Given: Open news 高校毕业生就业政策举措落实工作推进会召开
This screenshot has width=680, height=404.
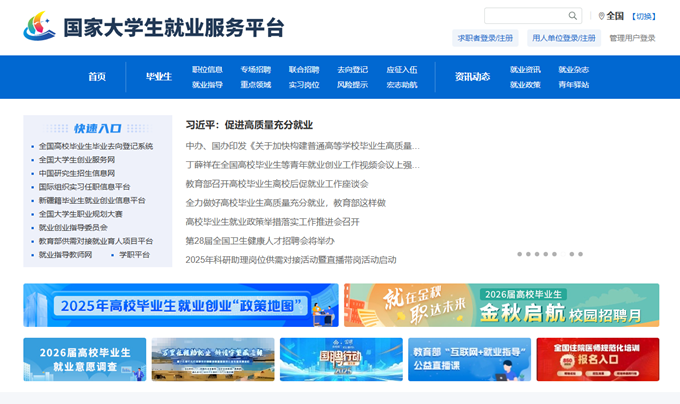Looking at the screenshot, I should [272, 222].
